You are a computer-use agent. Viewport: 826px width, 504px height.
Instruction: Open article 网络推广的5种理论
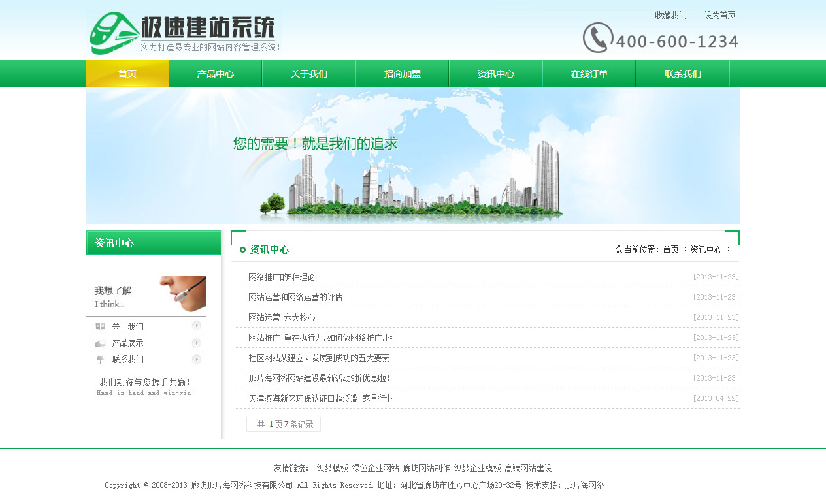click(x=282, y=277)
